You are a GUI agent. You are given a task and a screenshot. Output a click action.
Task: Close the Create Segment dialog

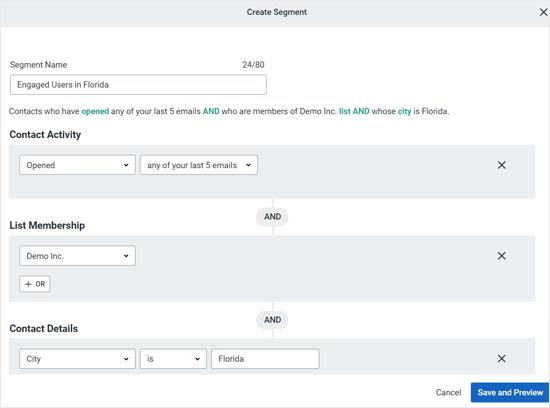click(x=543, y=12)
